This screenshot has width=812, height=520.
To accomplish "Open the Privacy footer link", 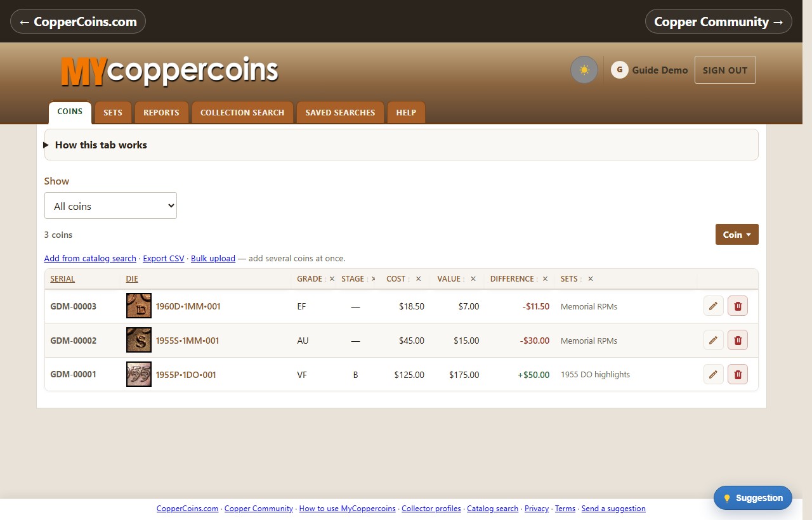I will pyautogui.click(x=537, y=509).
